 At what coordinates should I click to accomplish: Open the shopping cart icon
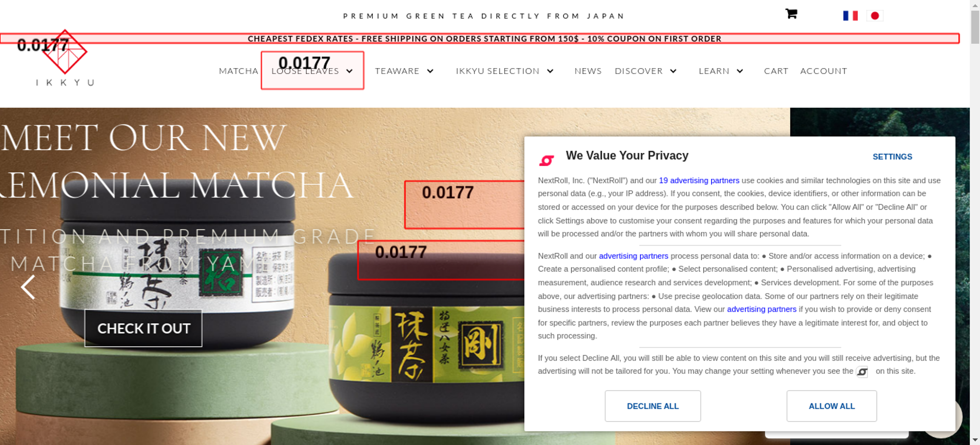tap(791, 14)
